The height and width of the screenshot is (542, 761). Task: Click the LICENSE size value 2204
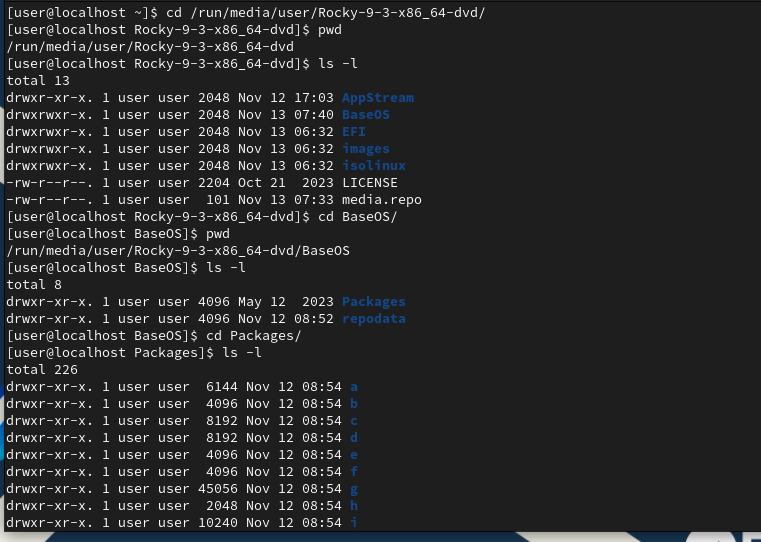click(214, 183)
